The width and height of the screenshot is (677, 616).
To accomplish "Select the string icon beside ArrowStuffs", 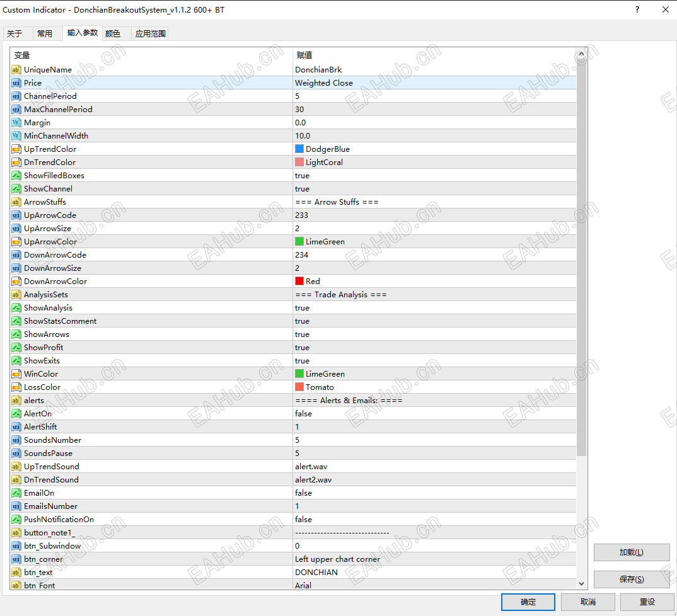I will [16, 202].
